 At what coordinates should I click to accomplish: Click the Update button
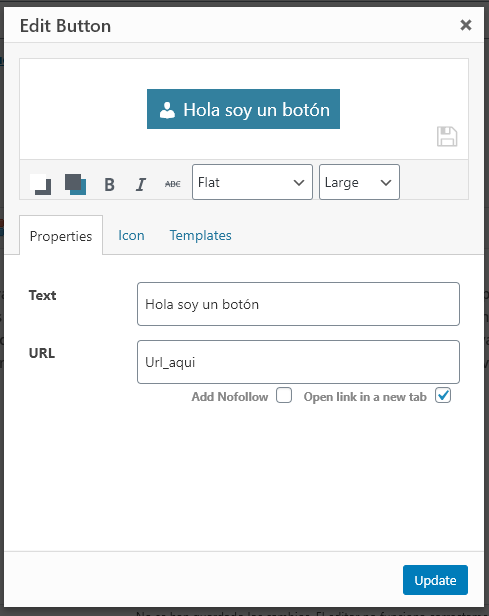pyautogui.click(x=435, y=580)
